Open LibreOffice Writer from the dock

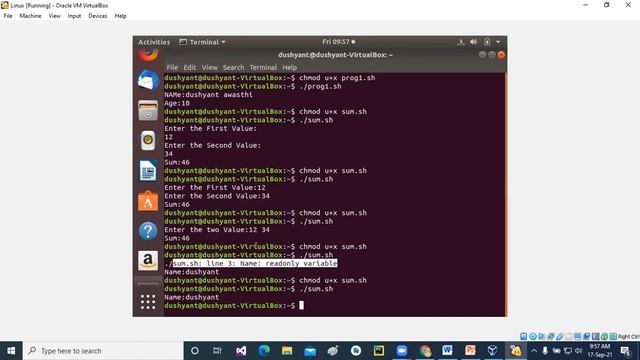click(x=148, y=171)
